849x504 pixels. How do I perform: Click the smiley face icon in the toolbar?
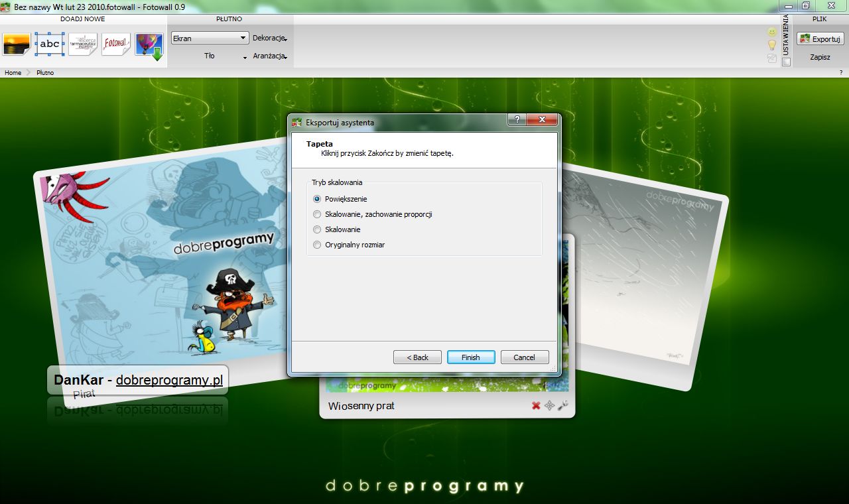point(772,32)
